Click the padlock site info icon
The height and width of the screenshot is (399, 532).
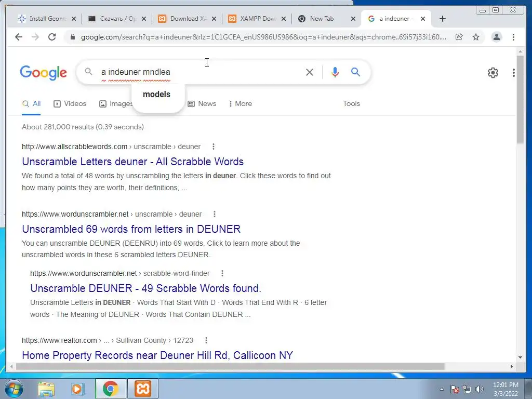tap(72, 37)
